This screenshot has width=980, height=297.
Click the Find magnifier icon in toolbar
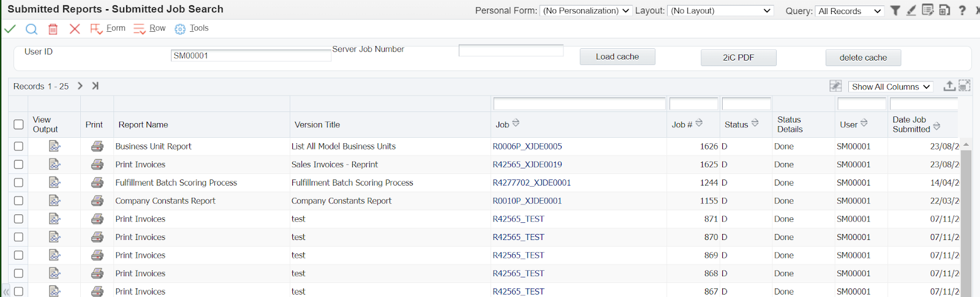32,29
